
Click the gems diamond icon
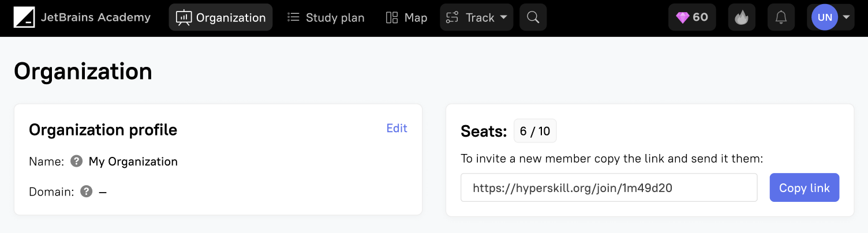(x=683, y=18)
